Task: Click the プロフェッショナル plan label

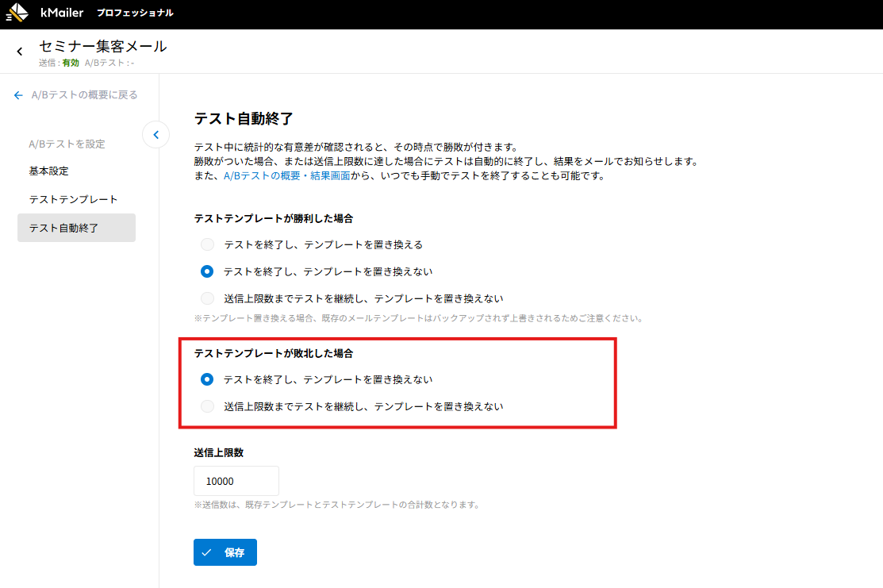Action: [x=135, y=13]
